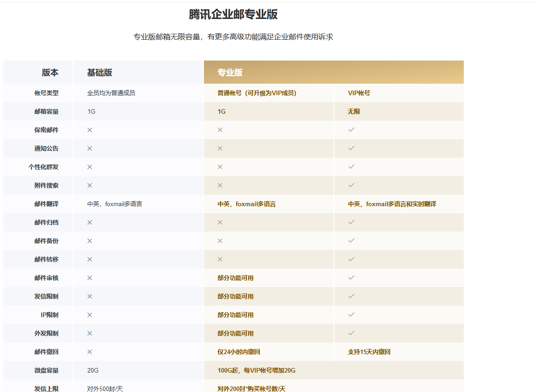Click the 支持15天内撤回 cell
This screenshot has height=392, width=535.
[x=369, y=352]
